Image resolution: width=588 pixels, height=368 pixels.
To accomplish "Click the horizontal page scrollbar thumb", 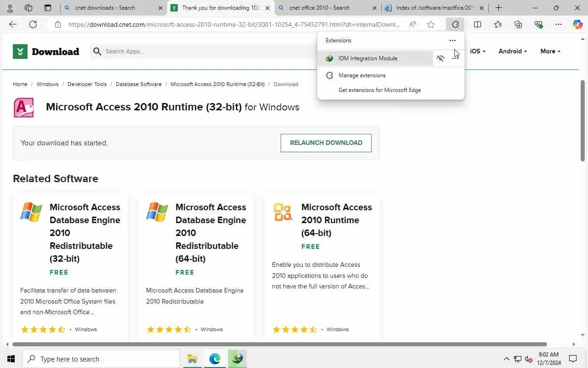I will [279, 344].
